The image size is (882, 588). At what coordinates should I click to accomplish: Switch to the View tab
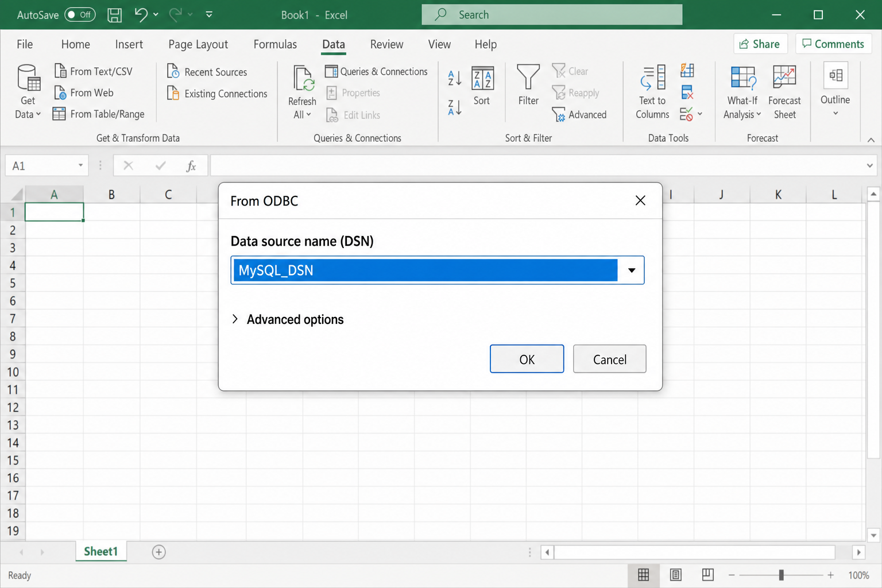pos(439,44)
